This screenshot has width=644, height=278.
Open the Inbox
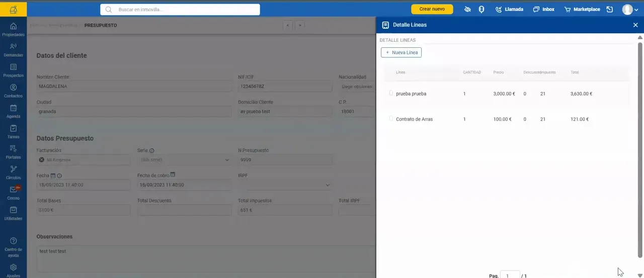click(543, 9)
